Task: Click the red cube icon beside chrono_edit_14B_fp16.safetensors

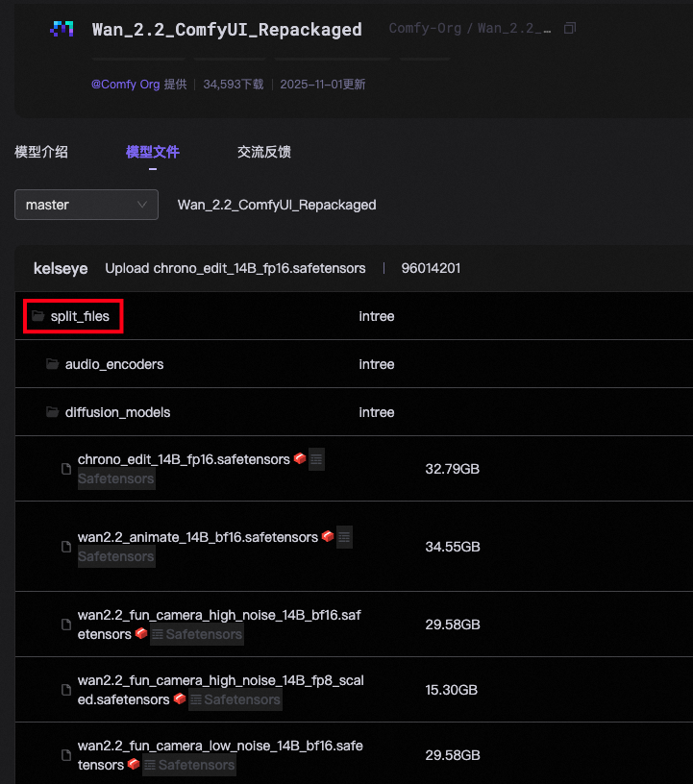Action: click(300, 459)
